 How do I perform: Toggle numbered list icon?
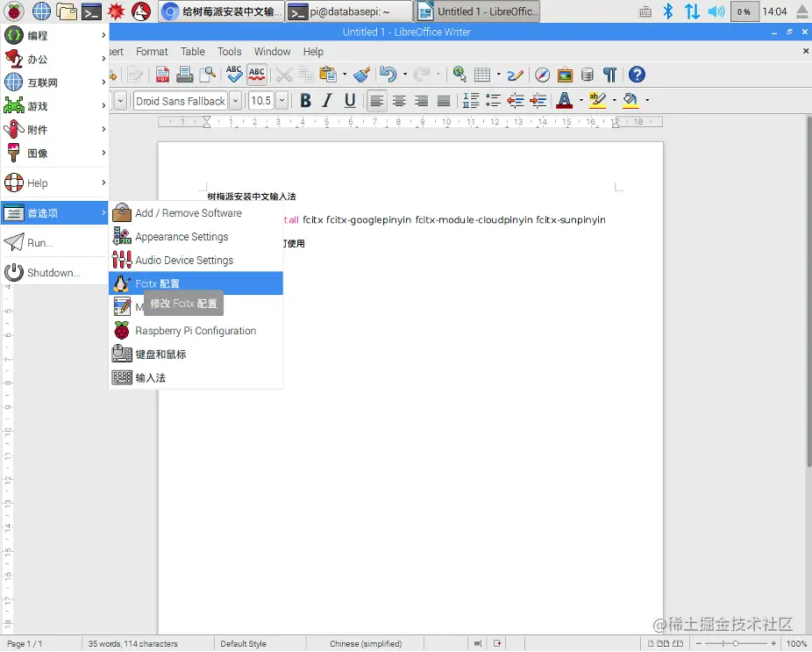(x=471, y=101)
